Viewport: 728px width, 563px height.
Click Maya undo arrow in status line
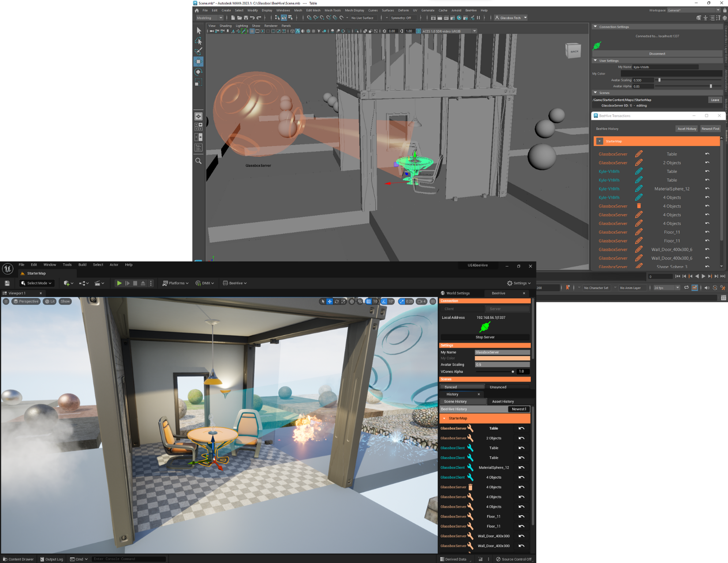(252, 18)
